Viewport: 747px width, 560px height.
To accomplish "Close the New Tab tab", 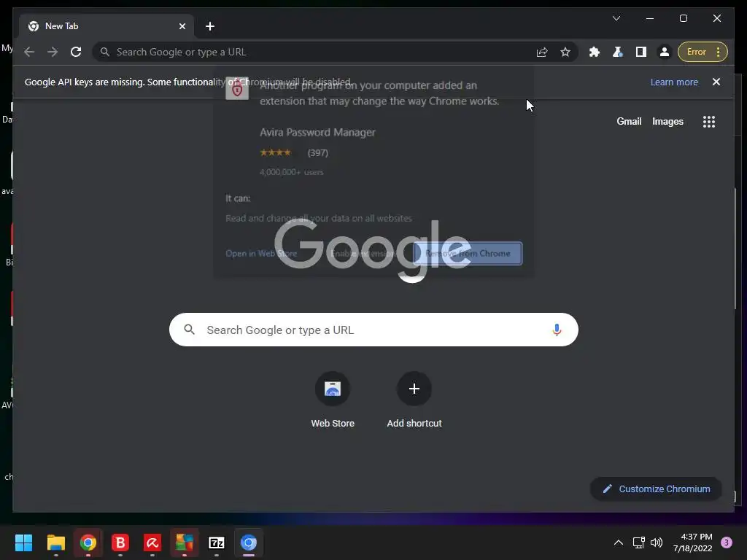I will tap(182, 26).
